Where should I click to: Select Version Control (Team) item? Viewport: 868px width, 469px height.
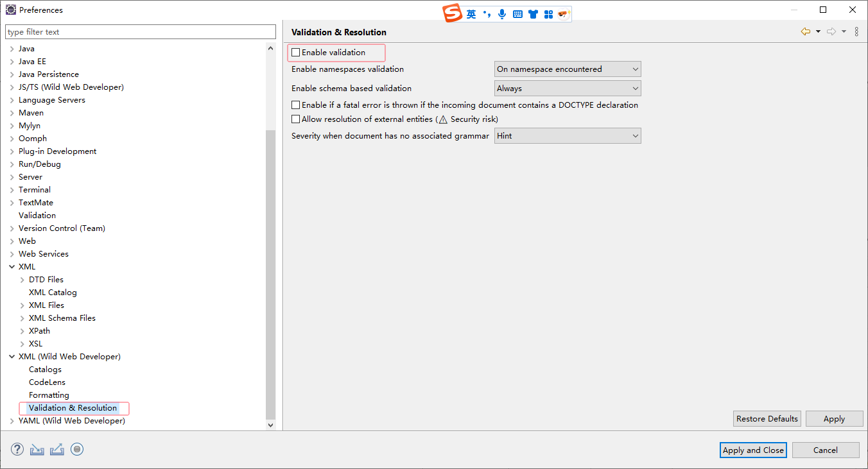[62, 228]
